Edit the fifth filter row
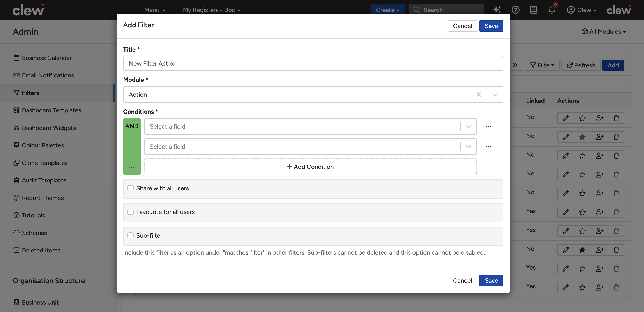The width and height of the screenshot is (644, 312). [566, 193]
